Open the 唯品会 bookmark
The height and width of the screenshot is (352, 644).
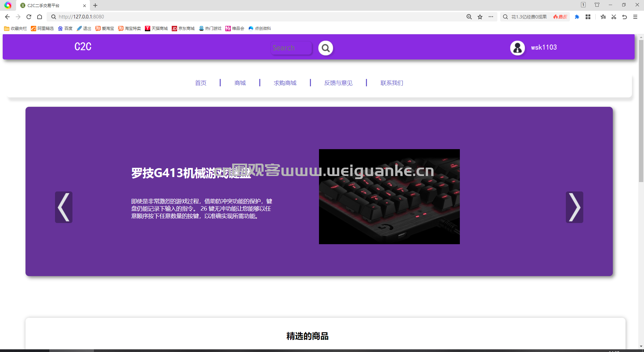coord(235,29)
